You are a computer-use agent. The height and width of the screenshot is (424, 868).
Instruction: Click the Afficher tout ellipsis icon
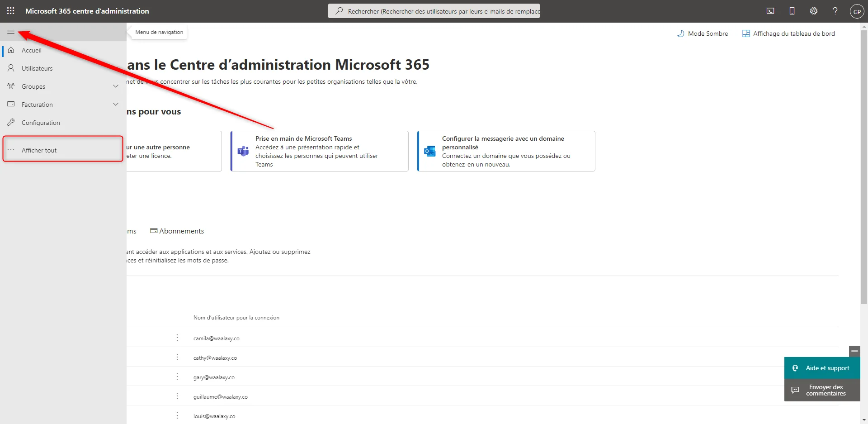click(11, 150)
